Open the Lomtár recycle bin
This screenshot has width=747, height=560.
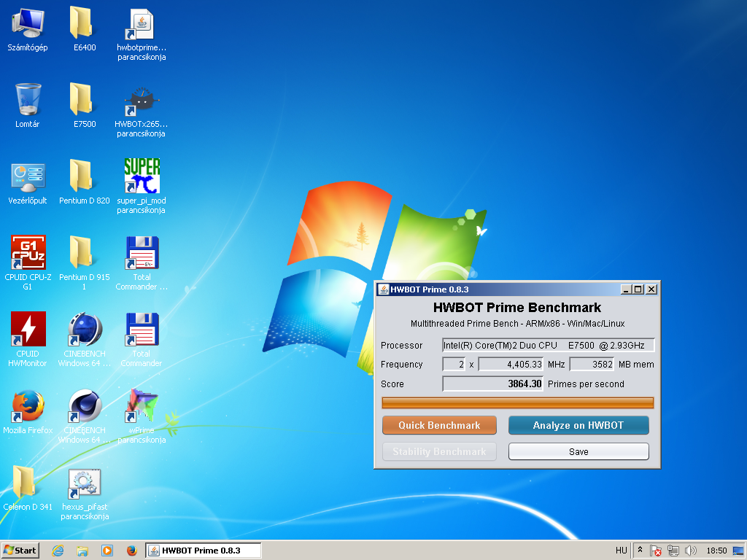point(28,105)
